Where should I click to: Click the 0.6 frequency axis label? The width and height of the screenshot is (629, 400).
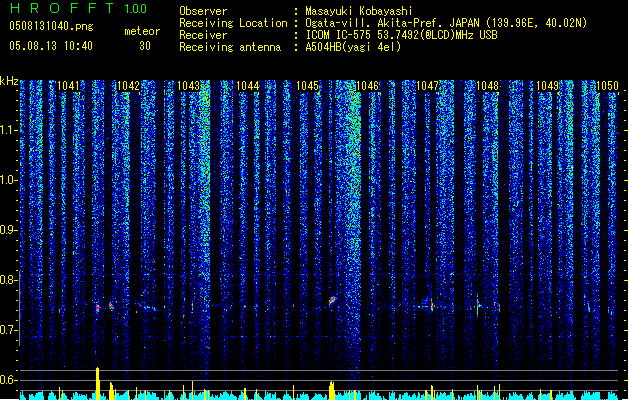coord(8,380)
